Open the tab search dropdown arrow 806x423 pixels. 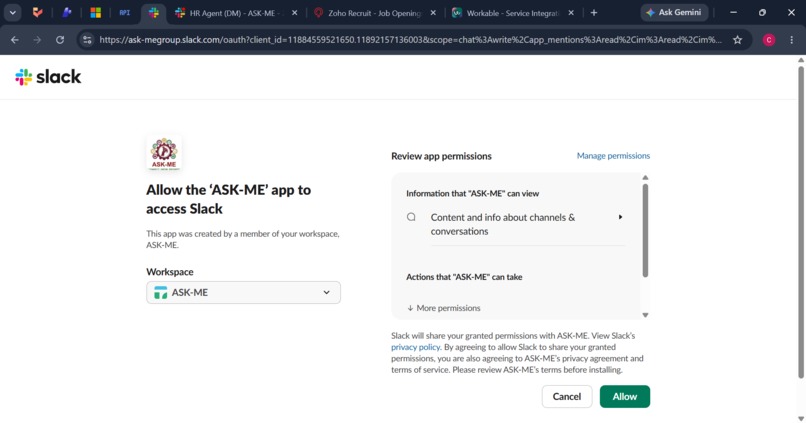(x=12, y=13)
